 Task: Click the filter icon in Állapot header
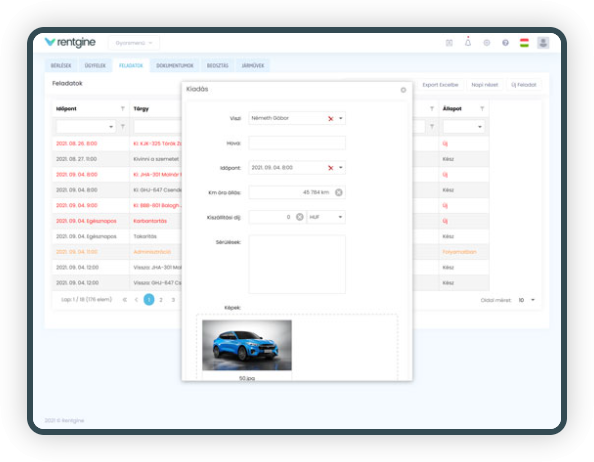pos(482,109)
